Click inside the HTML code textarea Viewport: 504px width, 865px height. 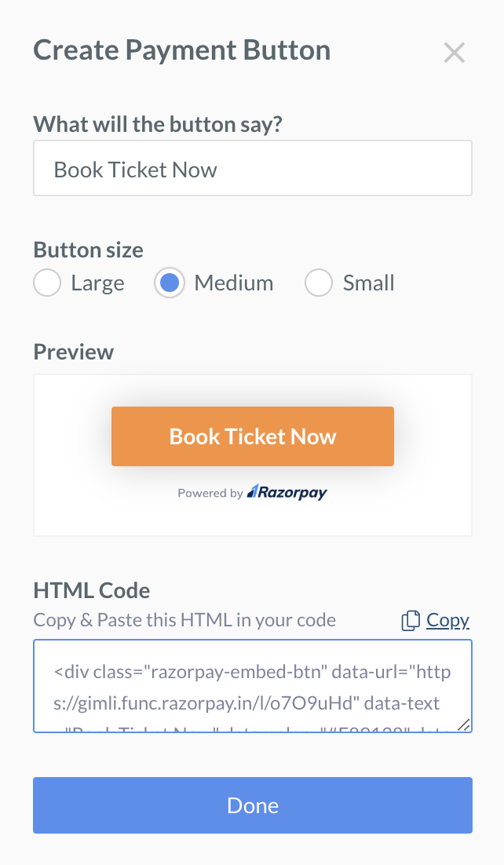tap(253, 686)
